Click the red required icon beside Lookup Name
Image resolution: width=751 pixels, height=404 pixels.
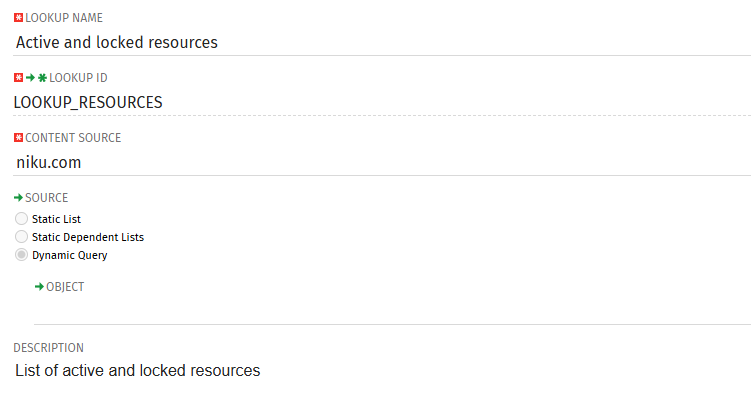click(18, 18)
